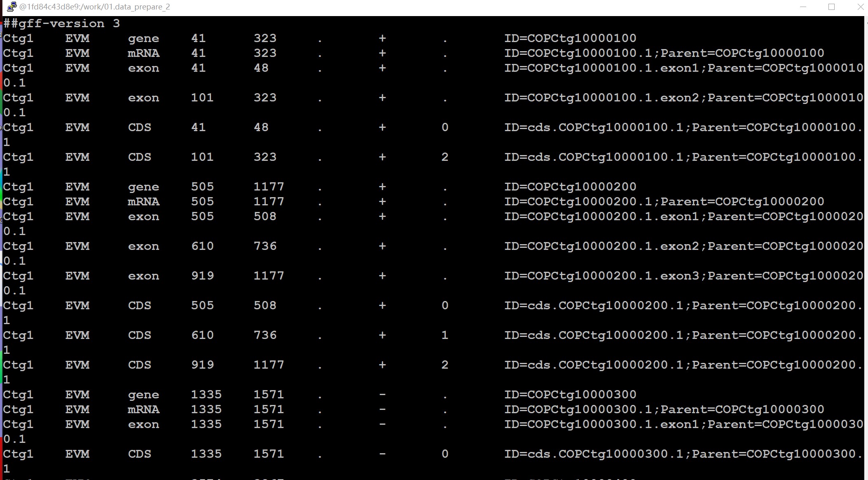Screen dimensions: 868x480
Task: Click 'CDS' in the row spanning 610 to 736
Action: (140, 335)
